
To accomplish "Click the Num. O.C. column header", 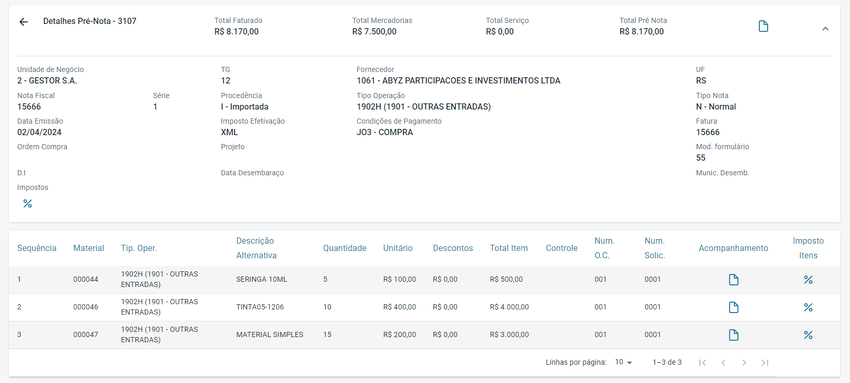I will [x=604, y=248].
